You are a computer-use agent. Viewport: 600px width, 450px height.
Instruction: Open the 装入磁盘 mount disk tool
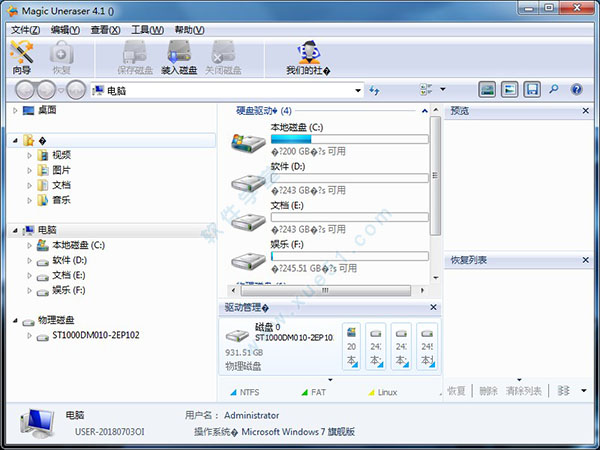(179, 58)
